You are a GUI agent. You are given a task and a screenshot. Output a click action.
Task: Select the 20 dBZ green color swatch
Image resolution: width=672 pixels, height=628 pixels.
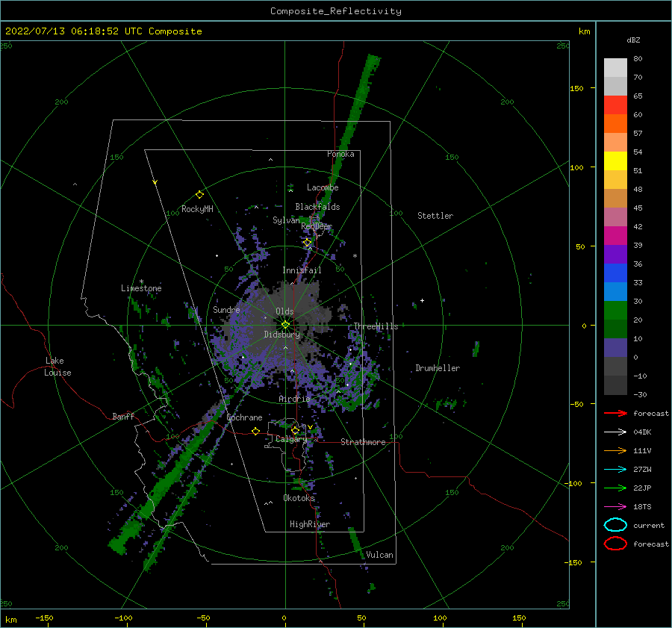[615, 311]
